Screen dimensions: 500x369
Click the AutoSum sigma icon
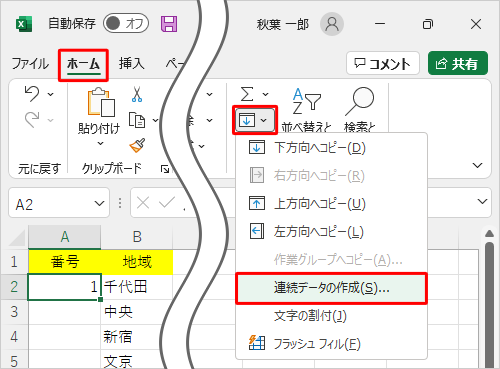coord(247,94)
